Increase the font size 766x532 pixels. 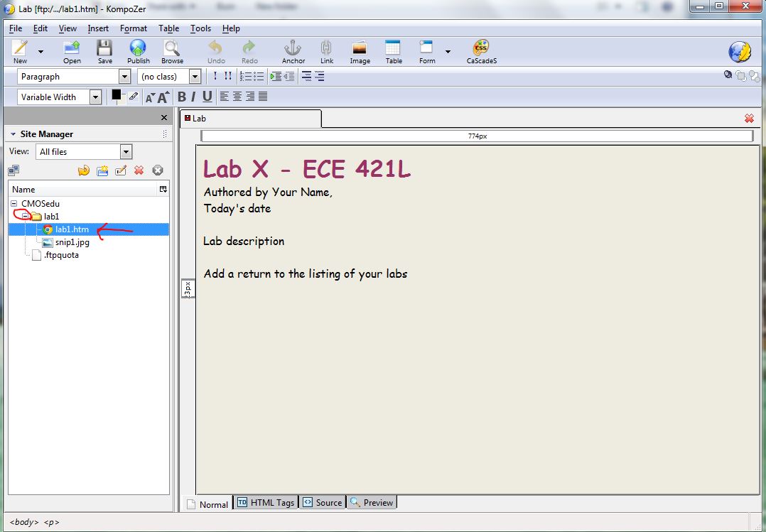pos(163,97)
